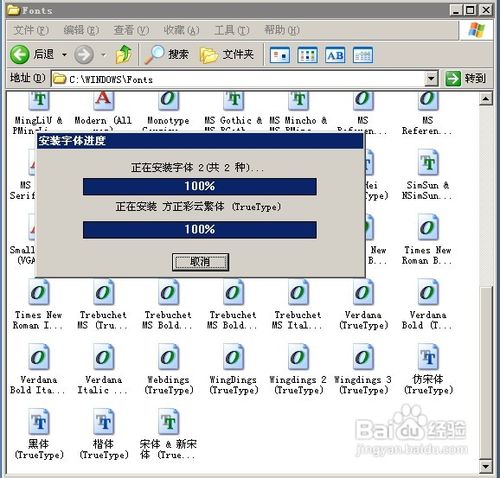Open the address bar dropdown arrow
The width and height of the screenshot is (500, 478).
click(x=431, y=79)
